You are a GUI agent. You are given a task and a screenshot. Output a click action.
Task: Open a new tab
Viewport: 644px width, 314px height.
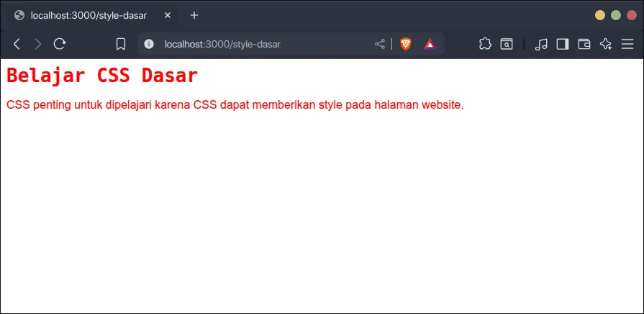coord(194,16)
